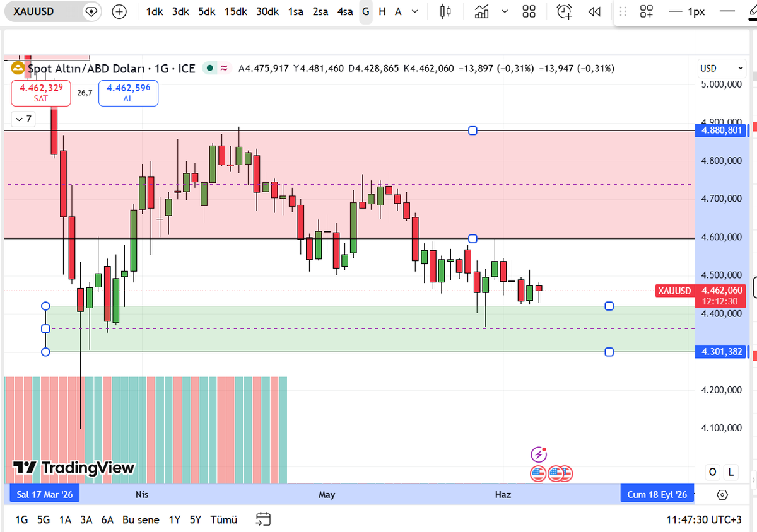Select the 15dk timeframe
Screen dimensions: 757x532
[235, 11]
